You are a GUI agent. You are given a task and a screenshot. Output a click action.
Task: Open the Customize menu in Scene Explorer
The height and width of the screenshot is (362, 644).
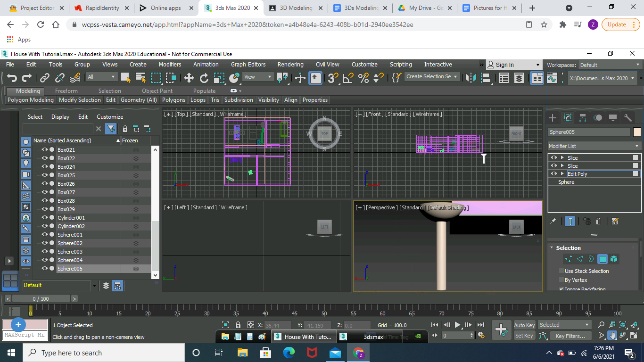coord(110,117)
